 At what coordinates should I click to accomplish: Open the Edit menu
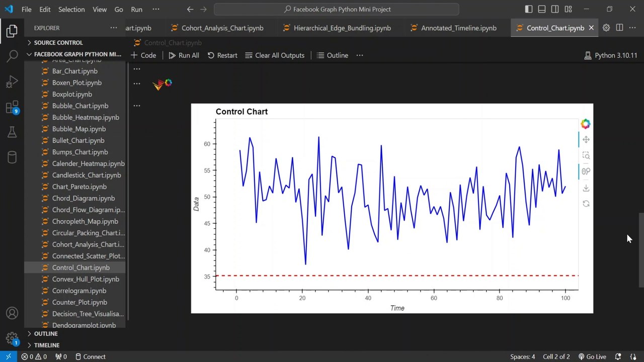[x=45, y=9]
